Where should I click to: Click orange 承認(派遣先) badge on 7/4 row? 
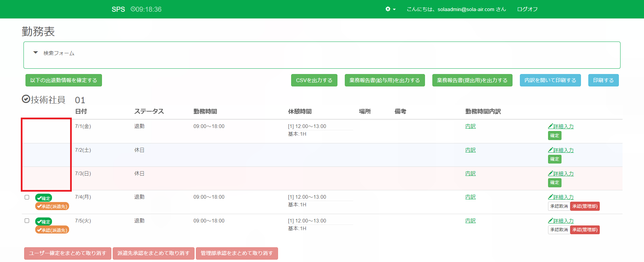click(52, 206)
